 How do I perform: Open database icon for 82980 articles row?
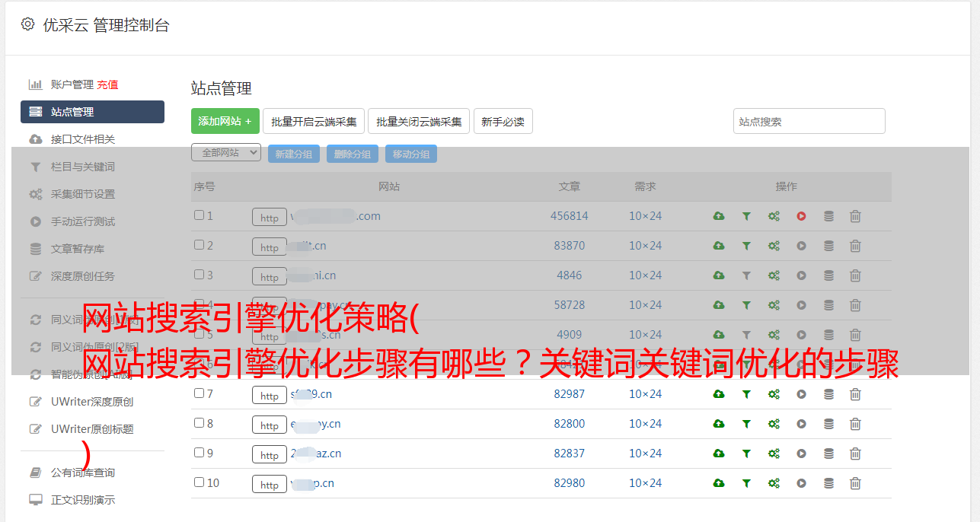click(828, 483)
